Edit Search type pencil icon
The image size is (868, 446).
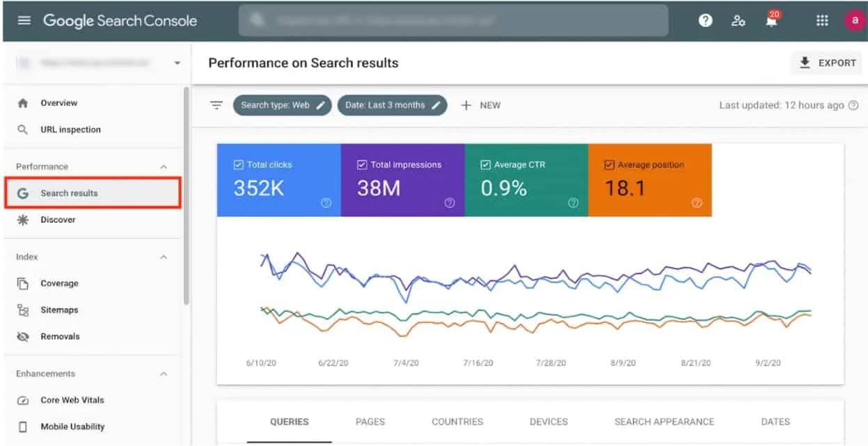point(320,105)
